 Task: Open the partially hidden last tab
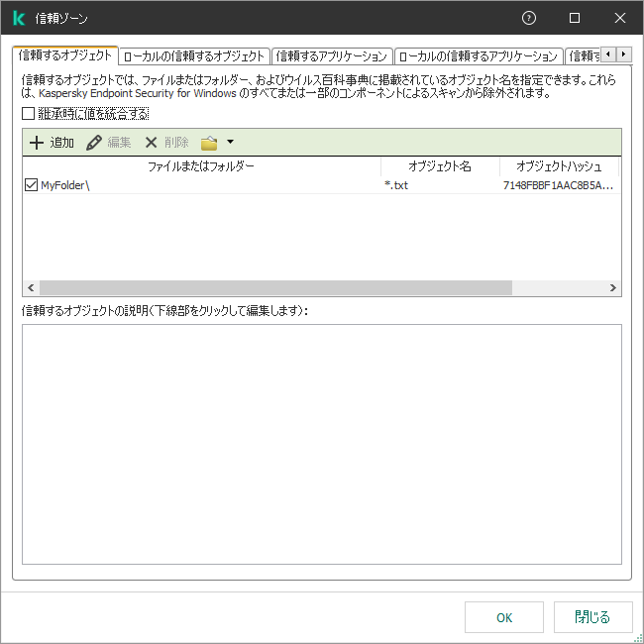(584, 56)
